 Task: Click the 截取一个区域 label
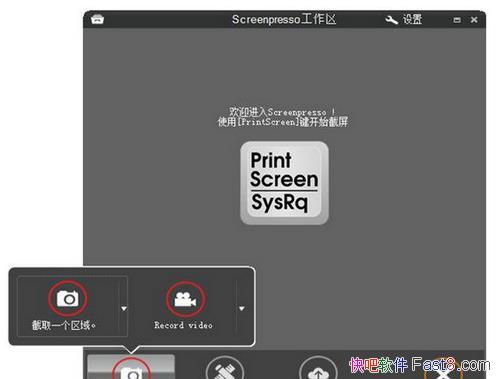(64, 325)
